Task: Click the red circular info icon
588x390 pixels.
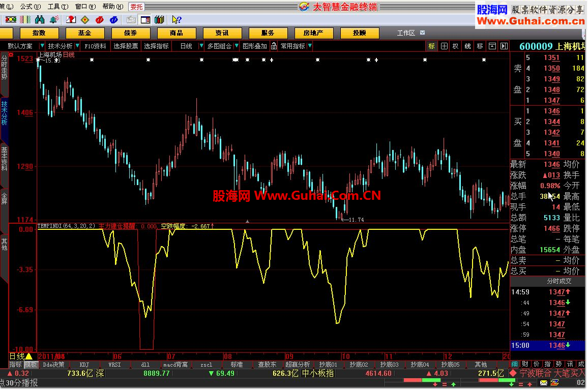Action: click(x=99, y=19)
